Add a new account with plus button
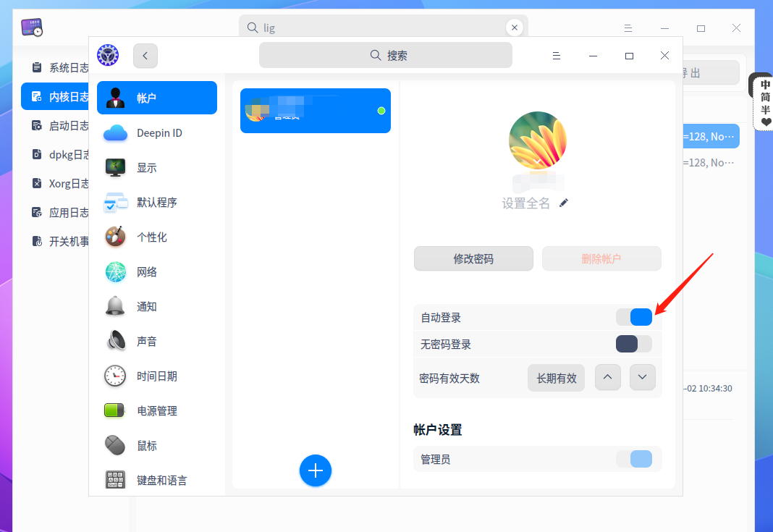773x532 pixels. tap(316, 470)
